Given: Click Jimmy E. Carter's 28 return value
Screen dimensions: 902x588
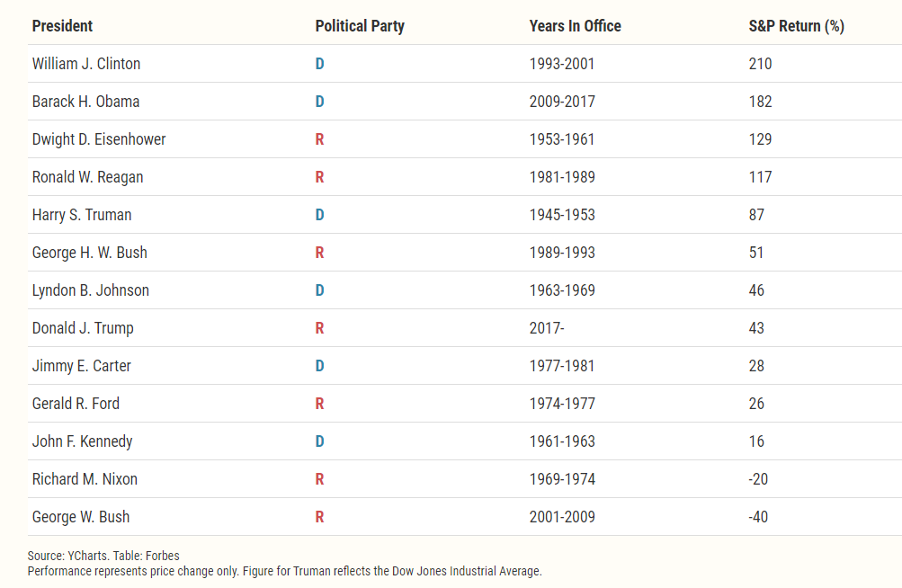Looking at the screenshot, I should point(756,366).
